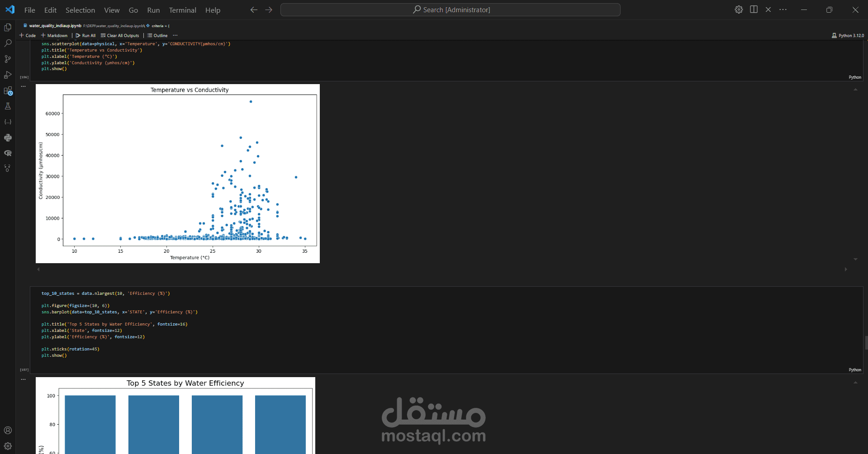868x454 pixels.
Task: Open the Extensions view
Action: pos(8,90)
